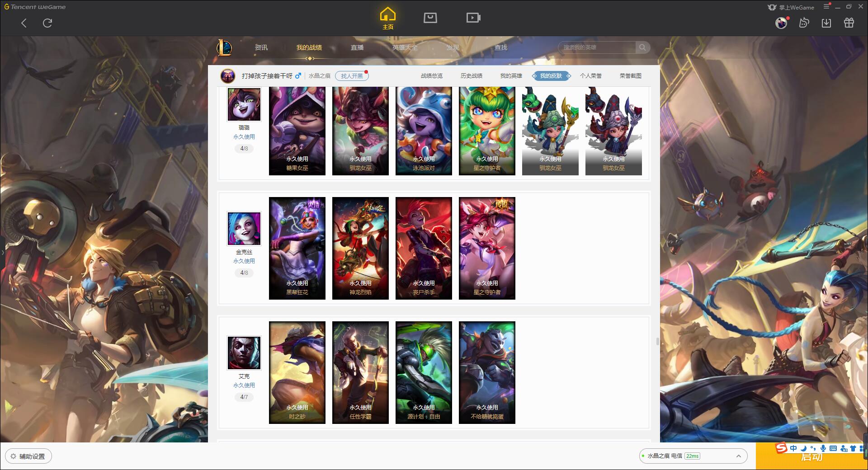This screenshot has width=868, height=470.
Task: Open the download manager icon
Action: 826,23
